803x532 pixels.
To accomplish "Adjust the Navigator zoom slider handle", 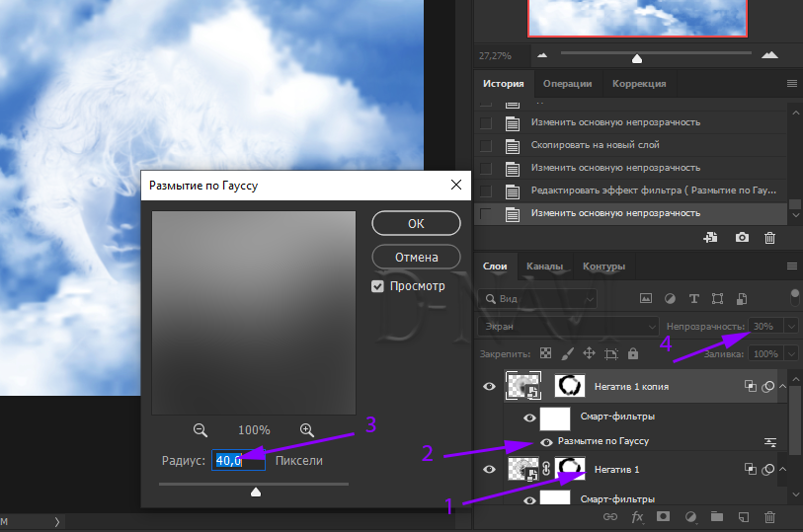I will [x=636, y=58].
